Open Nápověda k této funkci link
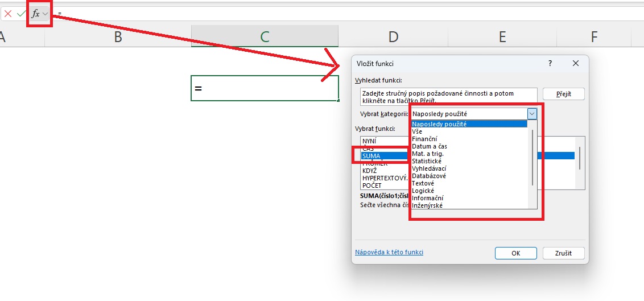 pyautogui.click(x=389, y=252)
